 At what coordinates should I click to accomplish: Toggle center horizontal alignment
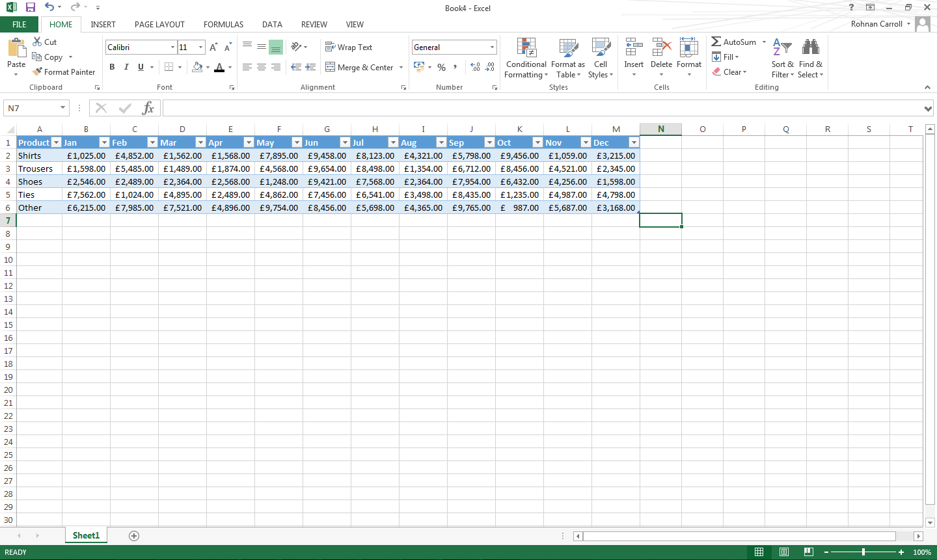click(262, 67)
